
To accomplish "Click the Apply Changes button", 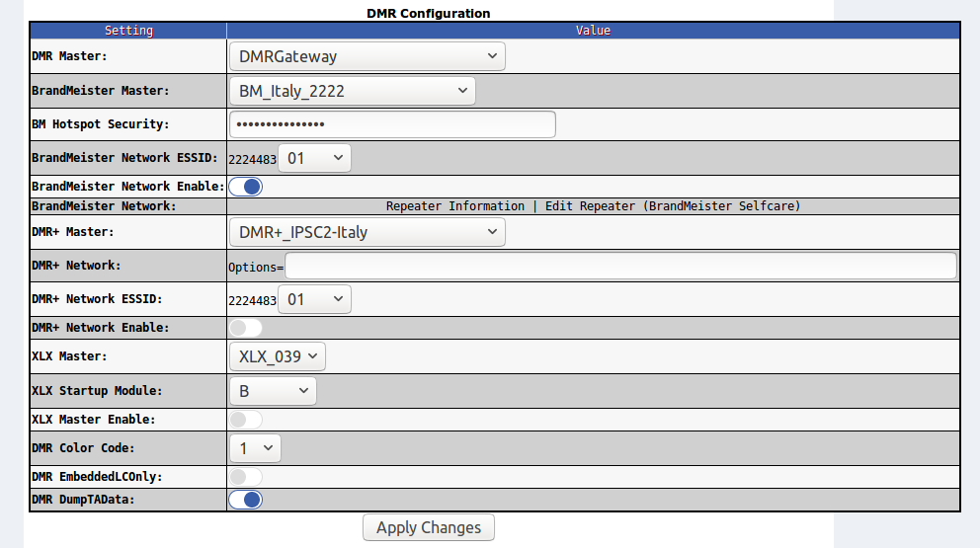I will click(429, 527).
